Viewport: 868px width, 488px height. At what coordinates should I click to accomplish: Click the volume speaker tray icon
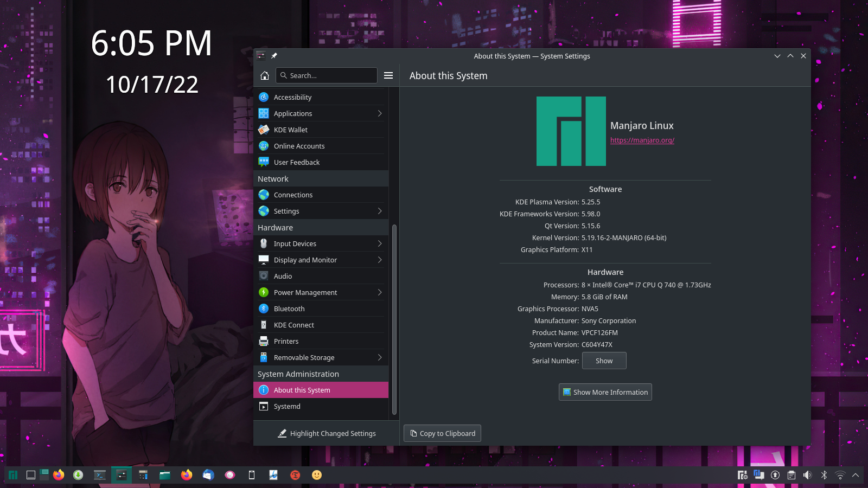tap(808, 475)
